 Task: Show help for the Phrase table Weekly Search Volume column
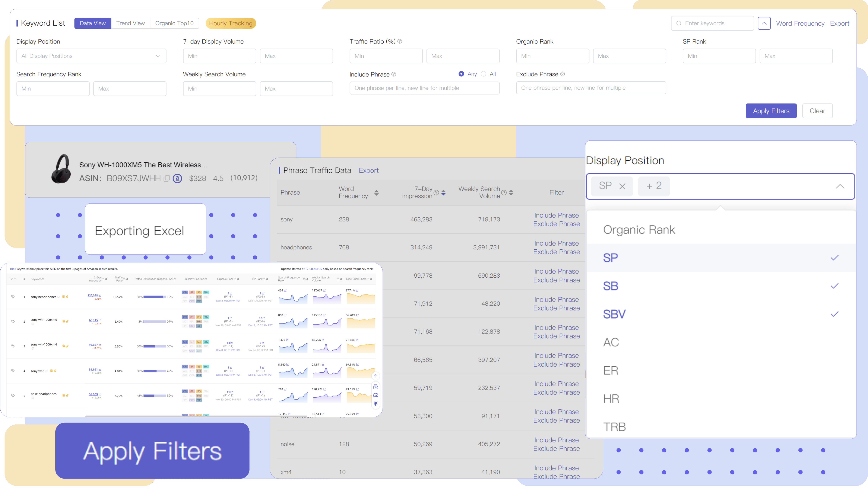click(504, 193)
